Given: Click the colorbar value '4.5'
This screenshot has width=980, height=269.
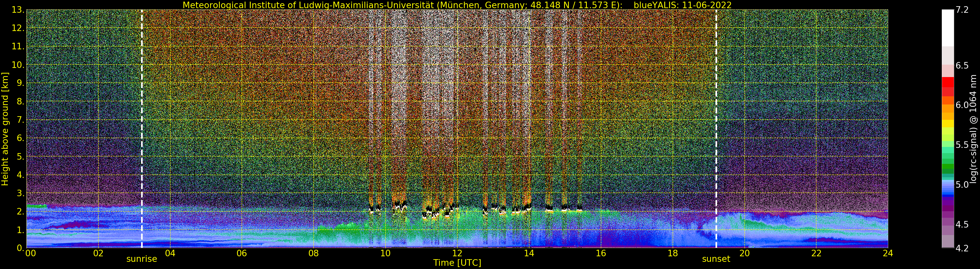Looking at the screenshot, I should [x=962, y=225].
